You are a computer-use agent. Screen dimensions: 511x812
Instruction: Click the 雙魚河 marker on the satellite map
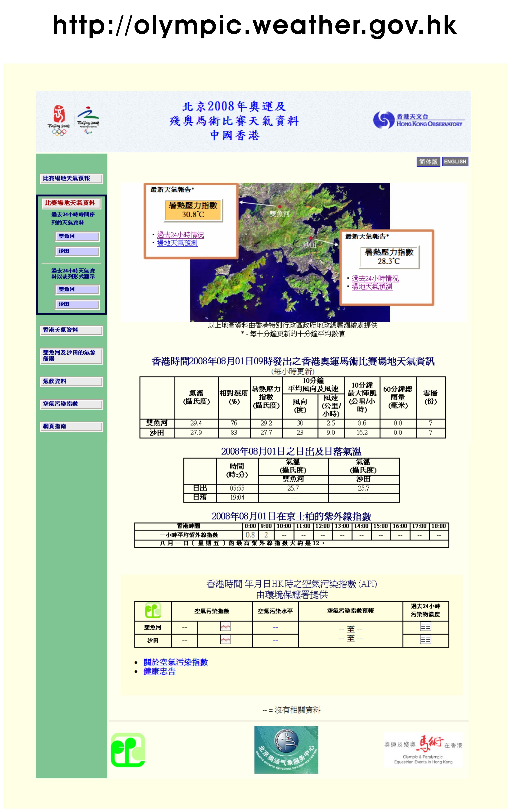(x=279, y=206)
